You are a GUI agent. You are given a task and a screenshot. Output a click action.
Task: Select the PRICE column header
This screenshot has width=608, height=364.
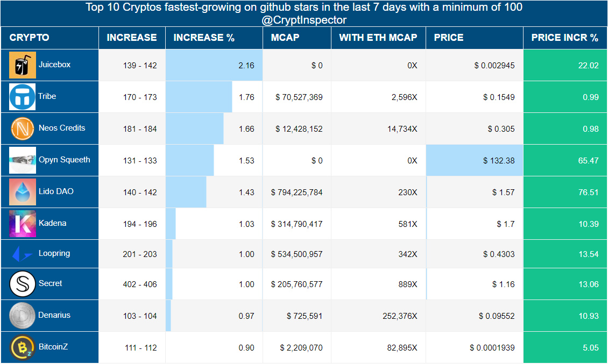(x=475, y=38)
